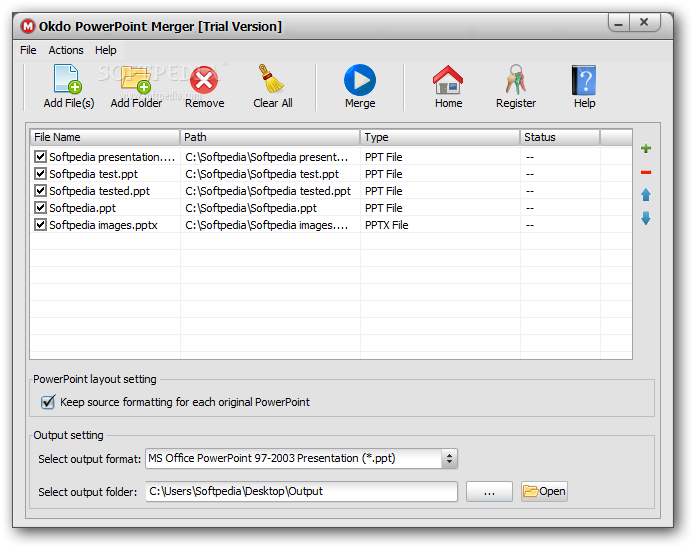Open the Help menu in the menu bar

(105, 50)
